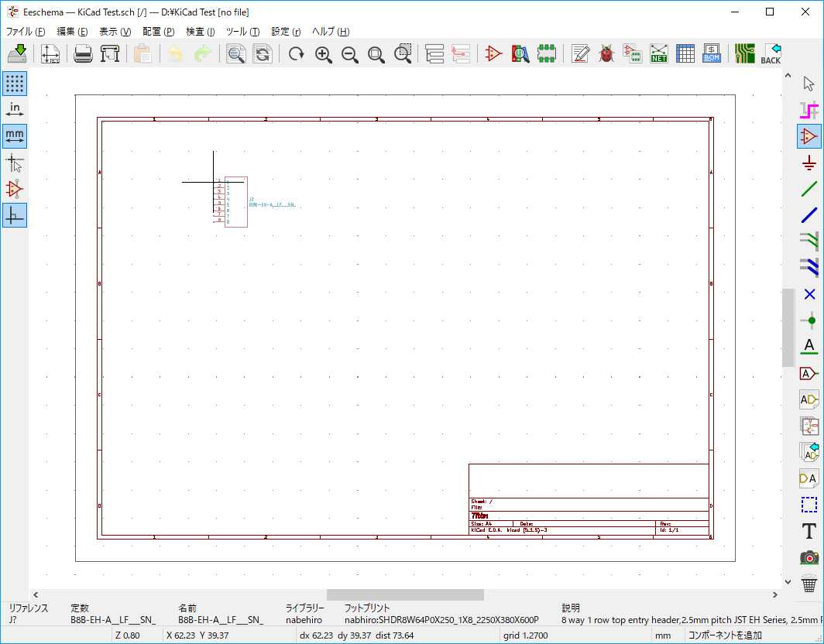Place junction dot tool
The image size is (824, 644).
[x=809, y=320]
